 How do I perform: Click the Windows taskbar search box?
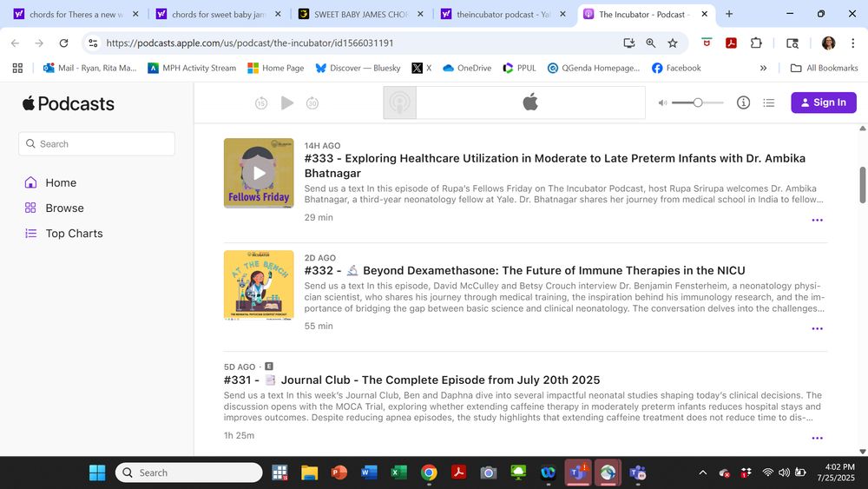click(188, 473)
